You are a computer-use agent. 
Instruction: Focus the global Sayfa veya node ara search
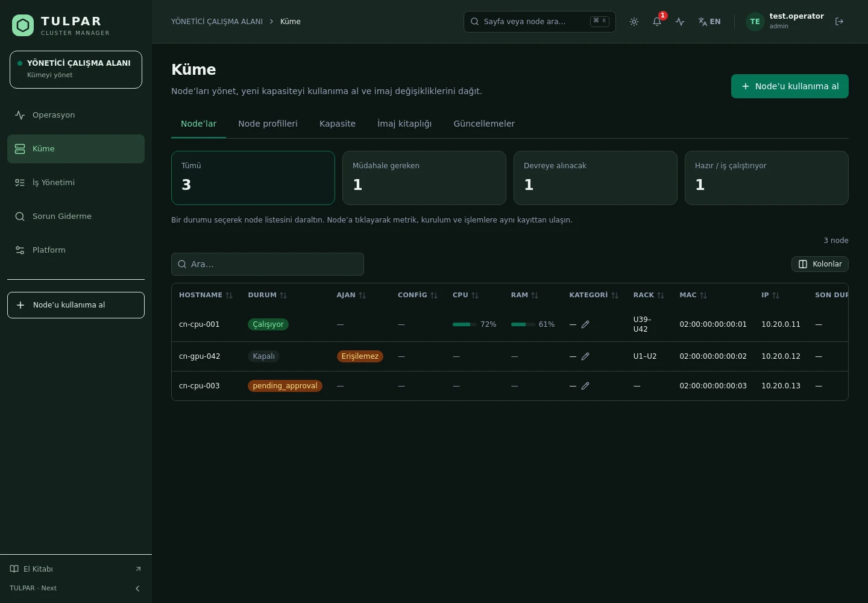pos(539,22)
